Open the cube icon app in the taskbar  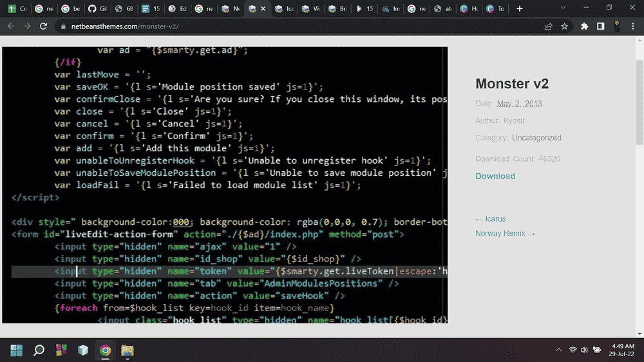click(x=83, y=350)
